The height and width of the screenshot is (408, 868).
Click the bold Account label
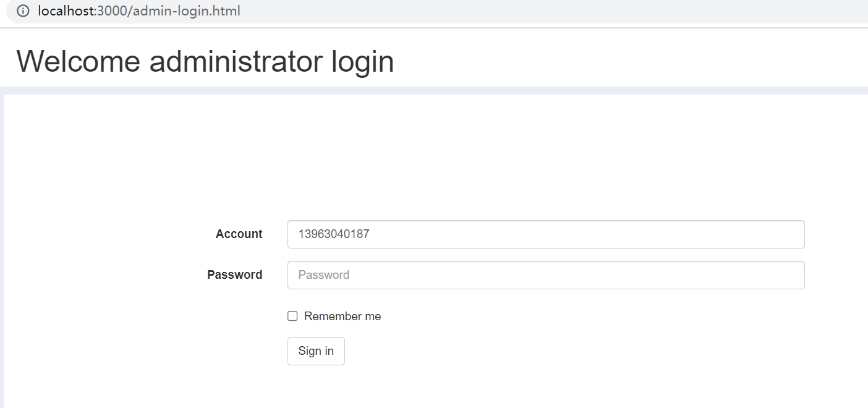(239, 234)
